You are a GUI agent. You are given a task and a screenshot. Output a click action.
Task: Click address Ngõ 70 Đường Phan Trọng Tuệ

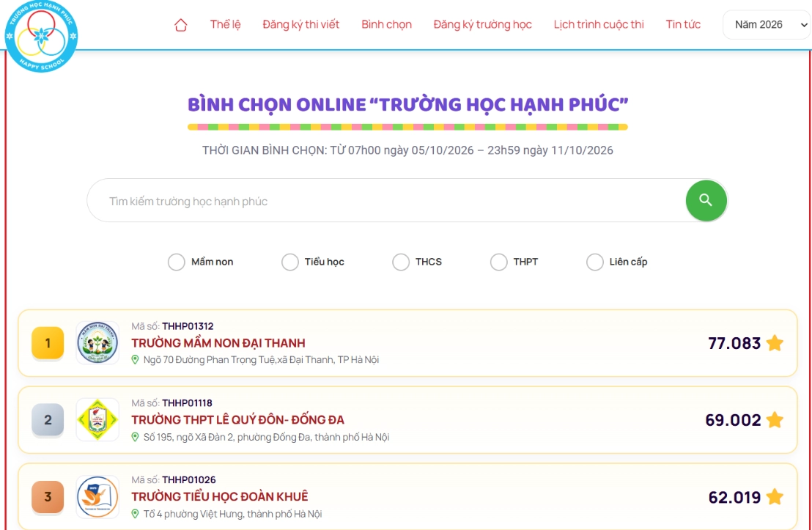point(261,359)
